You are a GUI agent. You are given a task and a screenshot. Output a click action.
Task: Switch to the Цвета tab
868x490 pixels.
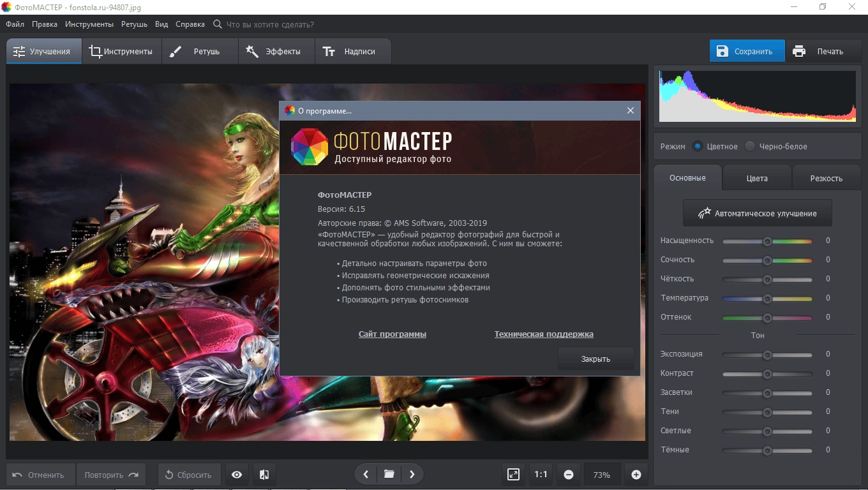[x=757, y=178]
